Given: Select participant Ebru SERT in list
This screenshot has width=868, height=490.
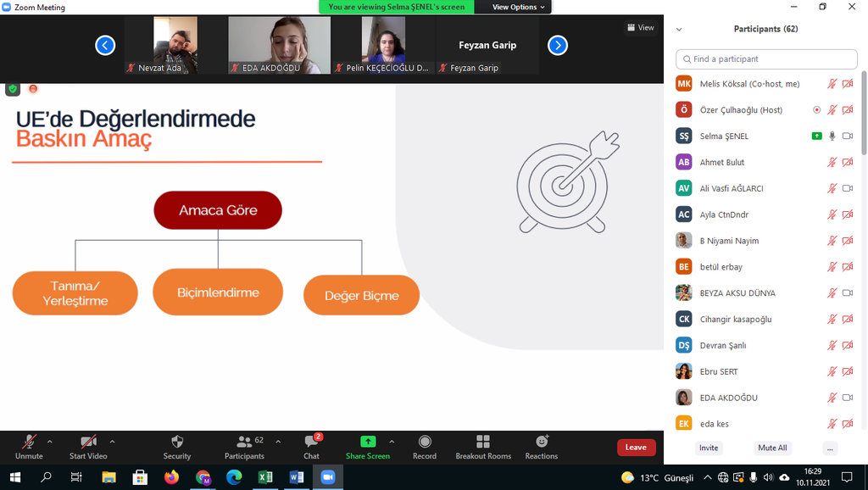Looking at the screenshot, I should pos(764,371).
